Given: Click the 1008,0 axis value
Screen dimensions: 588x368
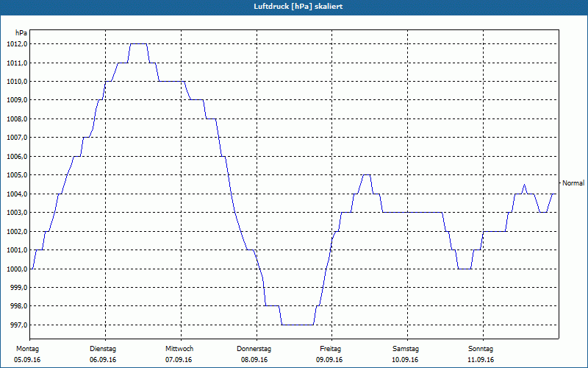Looking at the screenshot, I should coord(17,119).
